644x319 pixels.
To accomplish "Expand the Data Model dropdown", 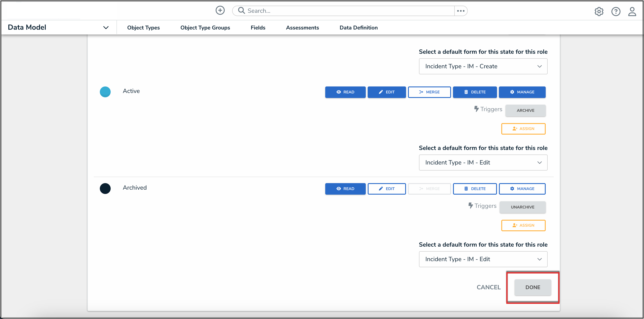I will (106, 28).
